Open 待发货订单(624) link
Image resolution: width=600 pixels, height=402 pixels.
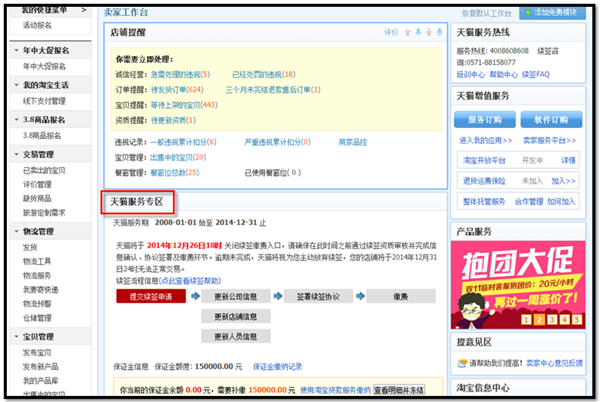(177, 90)
